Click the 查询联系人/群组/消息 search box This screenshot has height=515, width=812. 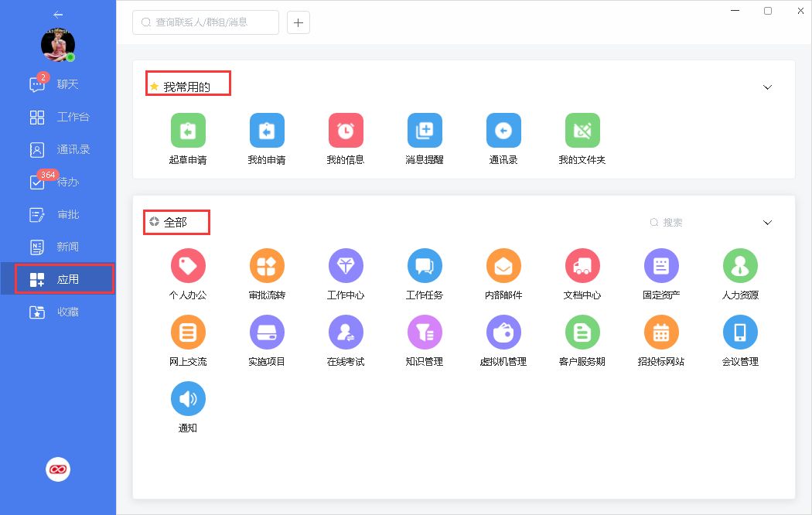pos(206,22)
